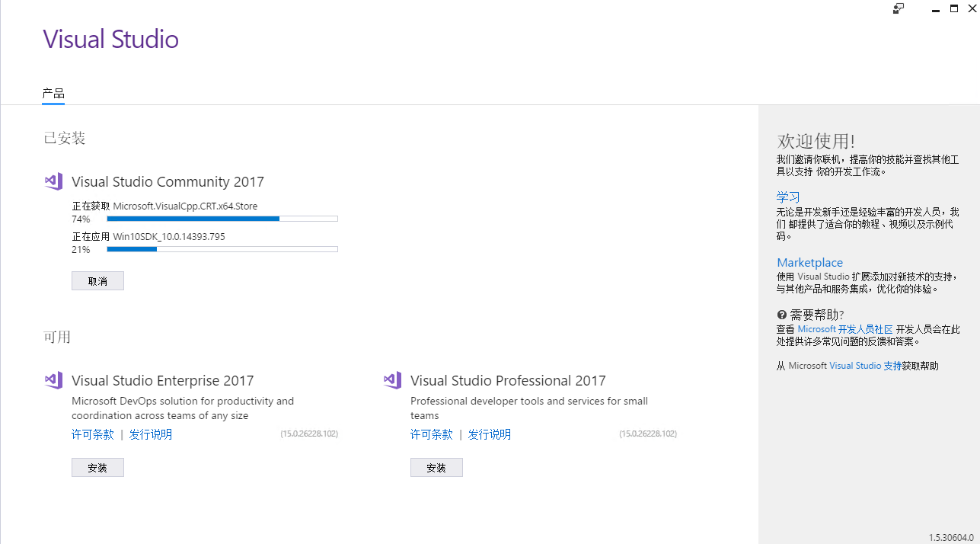Click the help question mark icon beside 需要帮助
Screen dimensions: 980x544
780,314
